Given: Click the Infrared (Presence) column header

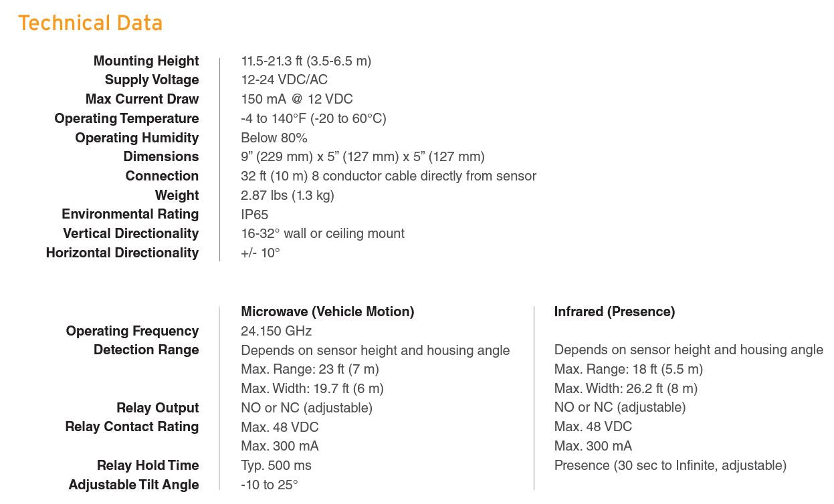Looking at the screenshot, I should coord(614,311).
